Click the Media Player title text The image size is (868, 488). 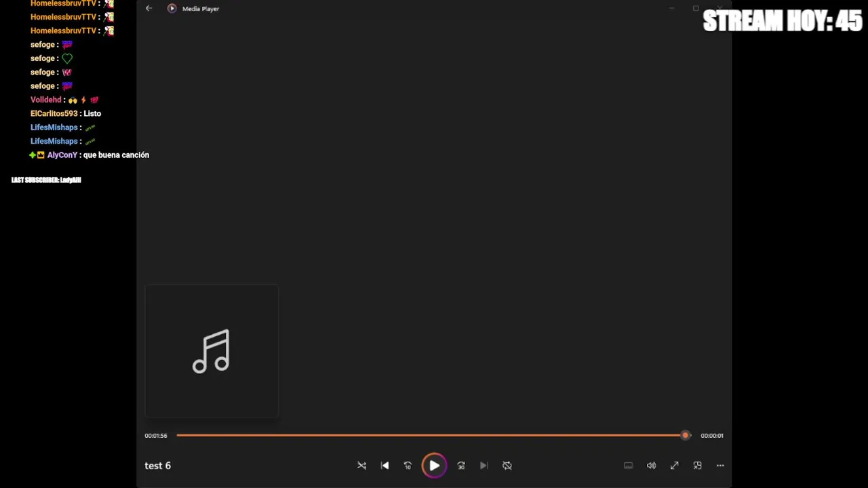click(x=201, y=9)
